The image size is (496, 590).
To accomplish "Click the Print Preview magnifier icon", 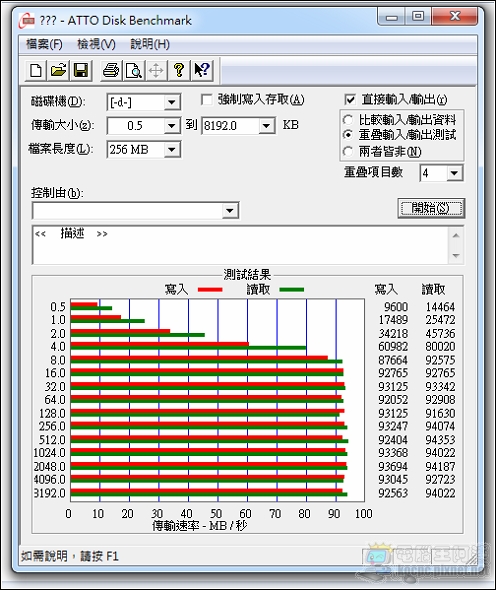I will [x=134, y=70].
